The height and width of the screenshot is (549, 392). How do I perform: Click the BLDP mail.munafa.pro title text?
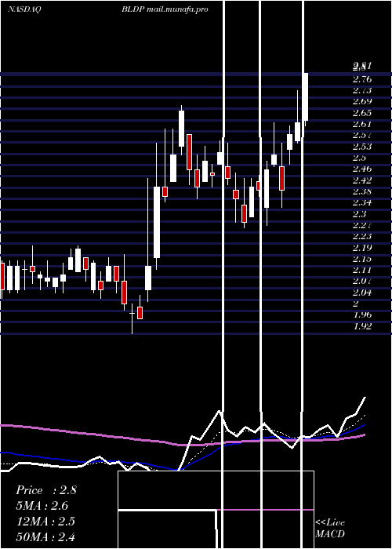(165, 9)
